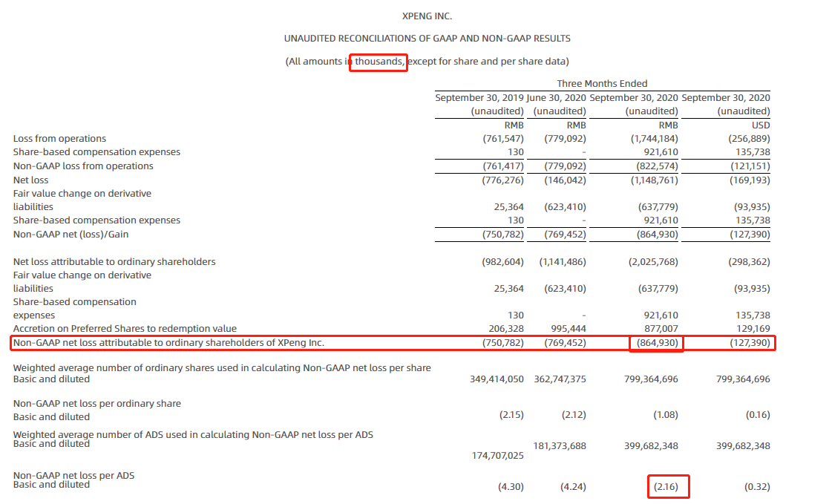Click 'Non-GAAP net loss per ordinary share' label
The image size is (829, 504).
pos(96,404)
